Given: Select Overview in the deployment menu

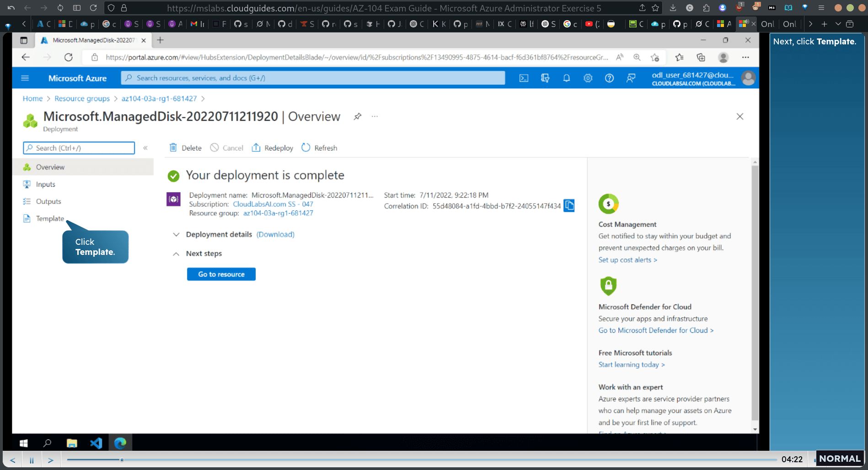Looking at the screenshot, I should pos(83,167).
